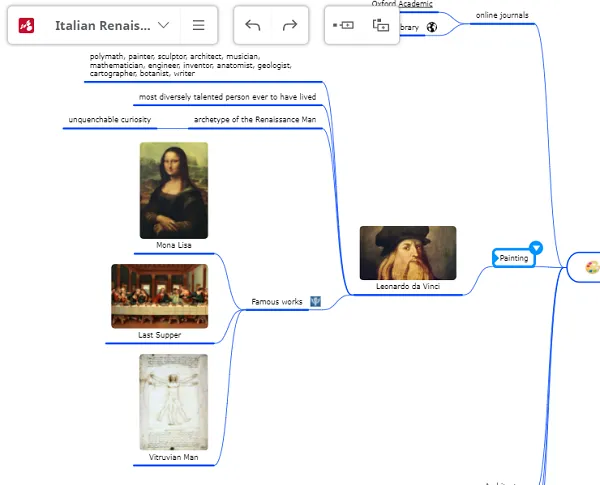Click the MindMeister logo icon

click(x=26, y=26)
